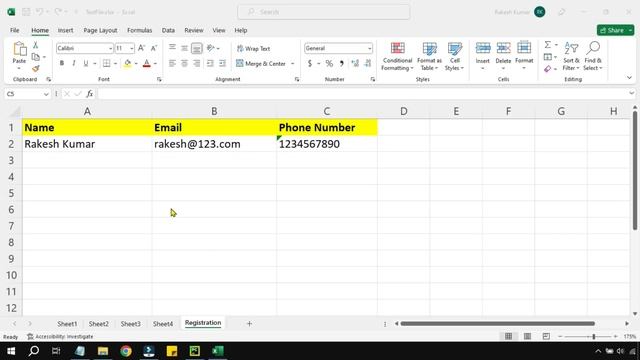Apply the Font Color A icon
This screenshot has height=360, width=640.
(147, 63)
